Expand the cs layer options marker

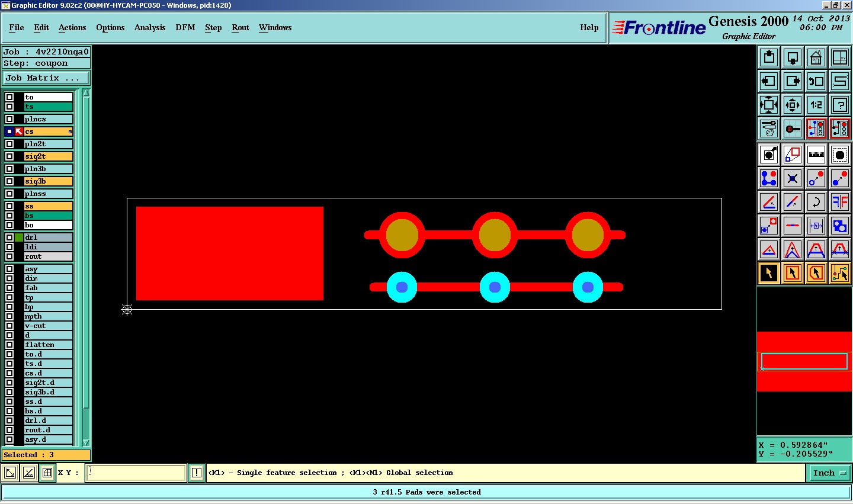pyautogui.click(x=70, y=131)
